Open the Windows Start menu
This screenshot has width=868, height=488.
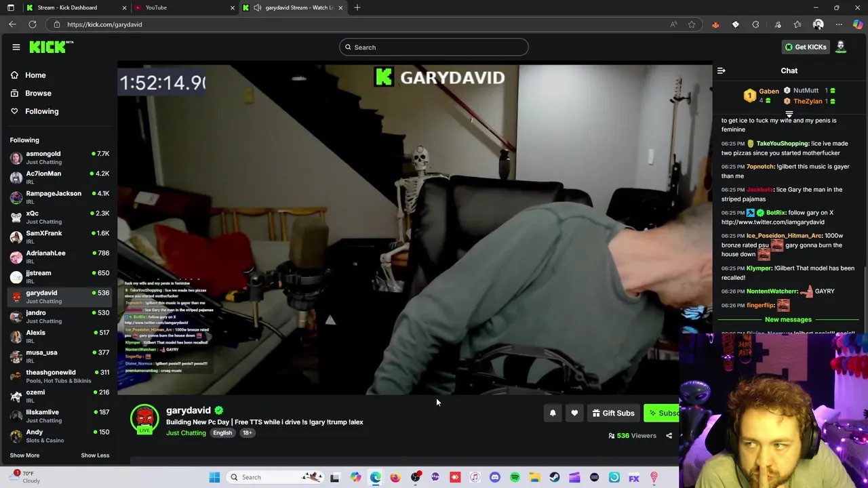pyautogui.click(x=214, y=477)
